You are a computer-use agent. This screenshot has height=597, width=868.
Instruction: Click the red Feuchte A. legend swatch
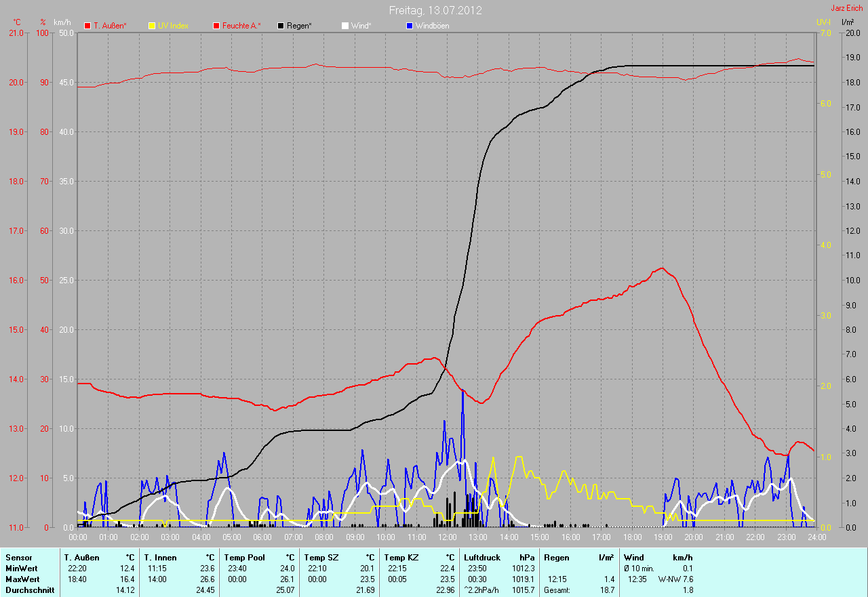[217, 26]
